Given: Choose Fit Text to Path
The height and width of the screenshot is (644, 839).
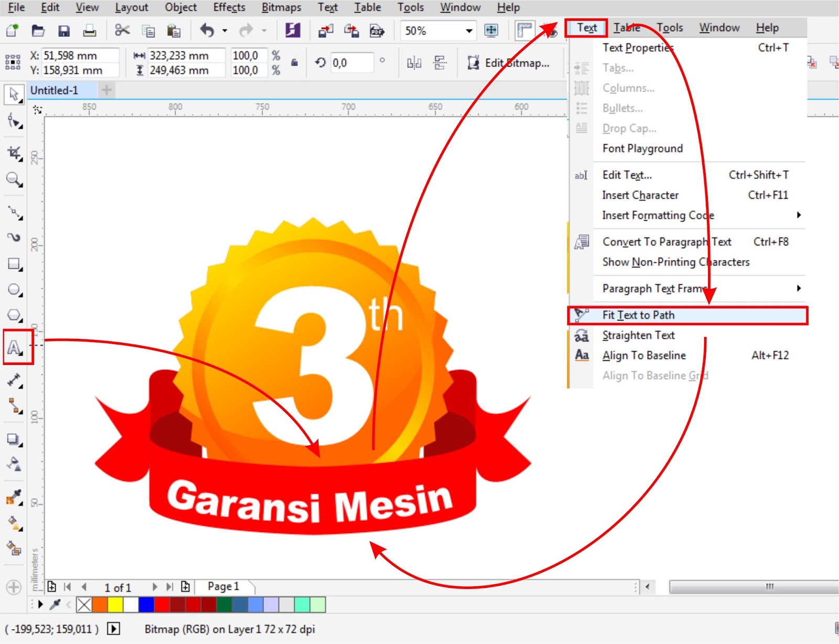Looking at the screenshot, I should click(639, 315).
